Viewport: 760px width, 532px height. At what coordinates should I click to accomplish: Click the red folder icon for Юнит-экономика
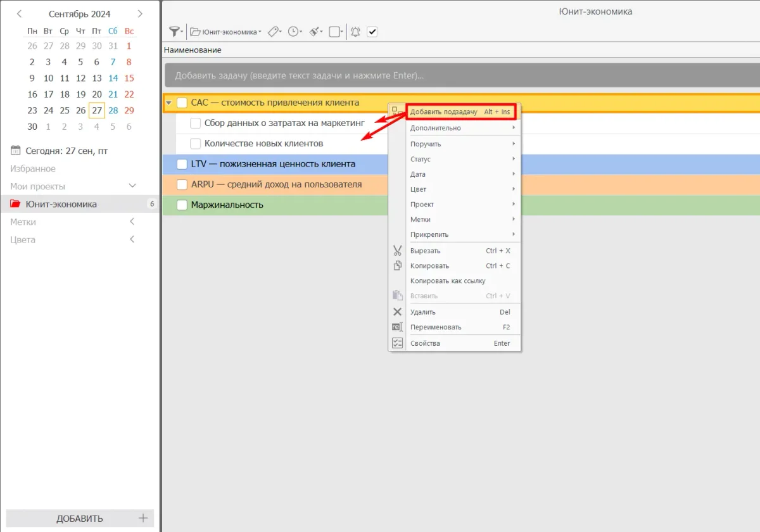(15, 204)
